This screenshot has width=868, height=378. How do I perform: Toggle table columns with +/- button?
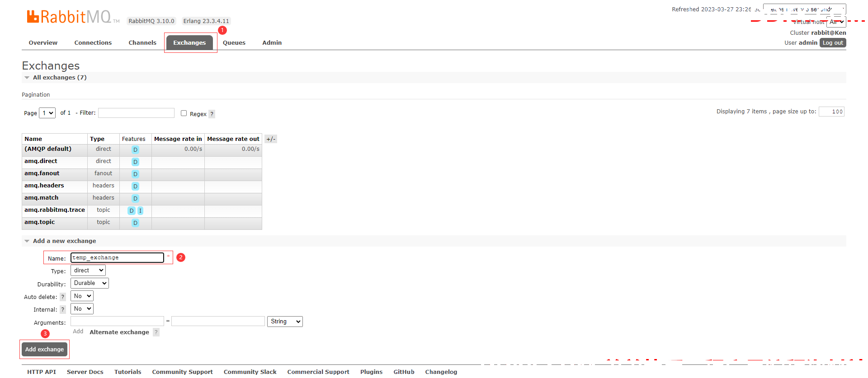click(271, 139)
